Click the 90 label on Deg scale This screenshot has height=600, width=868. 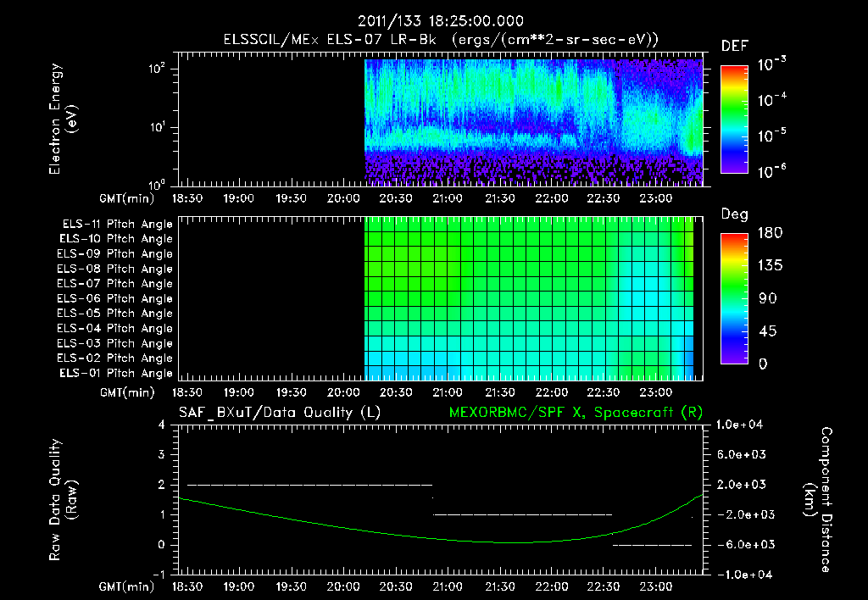pyautogui.click(x=768, y=299)
